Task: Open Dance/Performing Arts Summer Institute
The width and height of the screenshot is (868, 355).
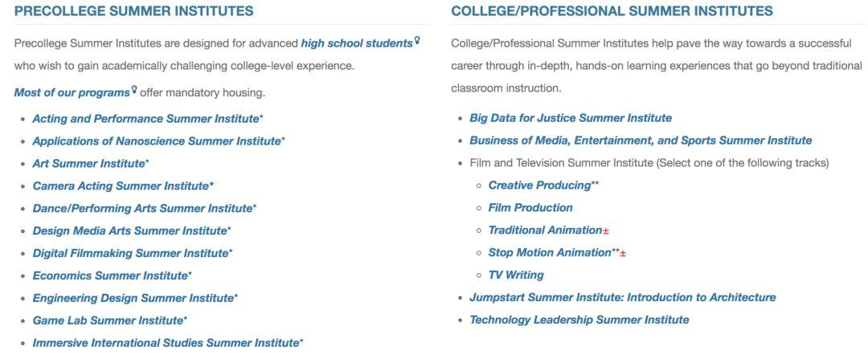Action: 142,209
